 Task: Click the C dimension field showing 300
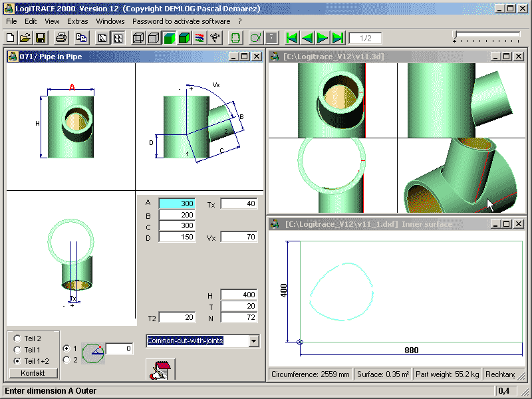177,225
